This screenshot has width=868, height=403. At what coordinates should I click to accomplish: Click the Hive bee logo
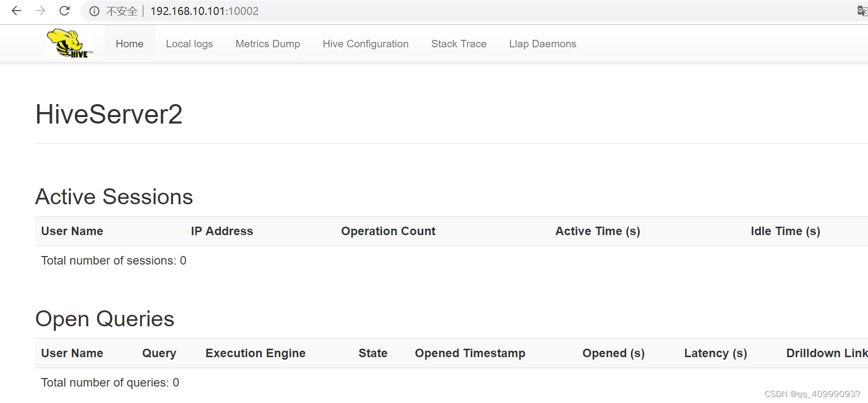click(70, 43)
